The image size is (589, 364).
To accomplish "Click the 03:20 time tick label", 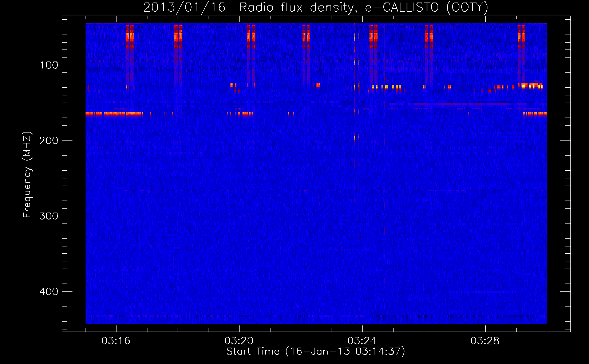I will [x=239, y=341].
